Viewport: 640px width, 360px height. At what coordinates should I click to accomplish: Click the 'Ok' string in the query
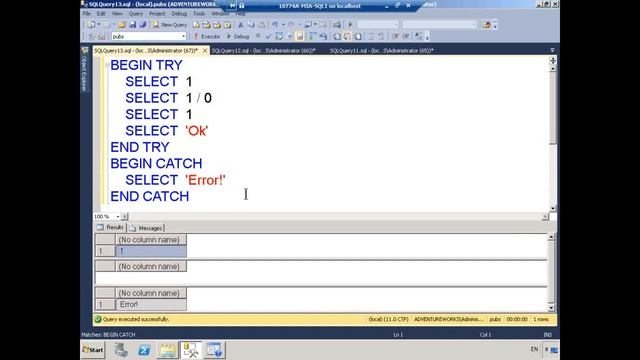point(197,131)
